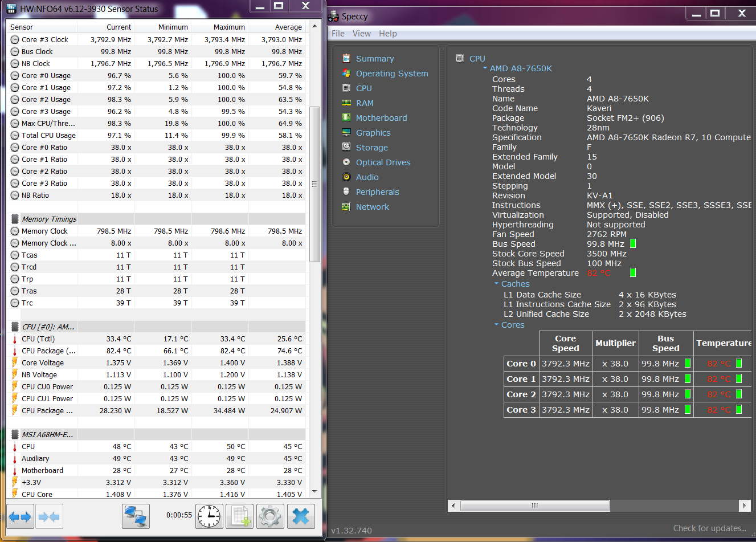Click Core 0 temperature green indicator
The image size is (756, 542).
[x=739, y=363]
